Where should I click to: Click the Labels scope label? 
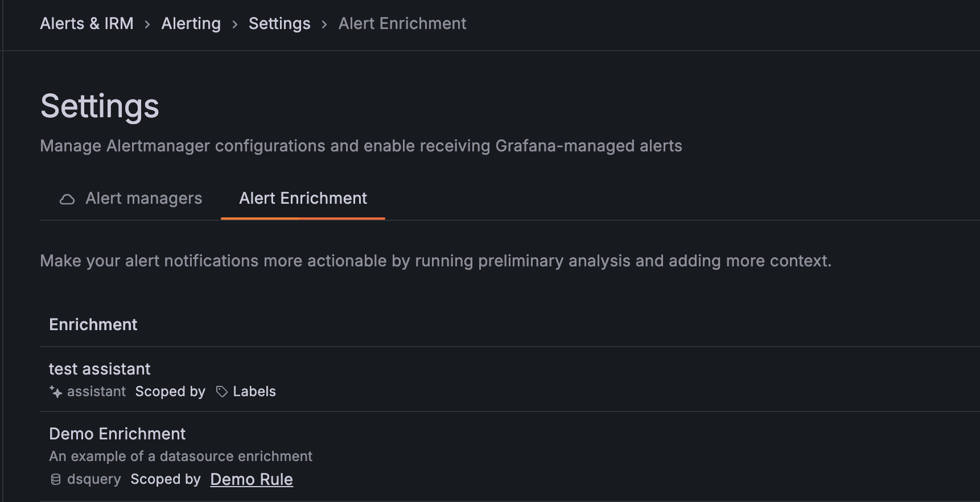[x=254, y=392]
